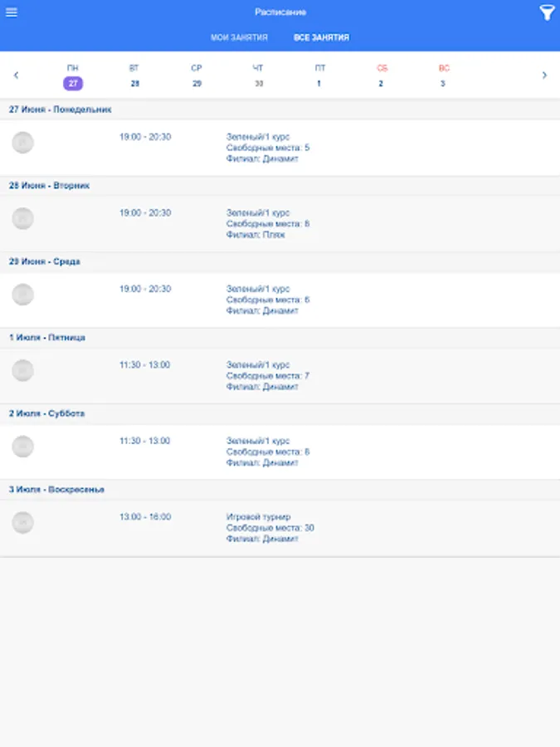Open Игровой турнир 13:00 entry
The height and width of the screenshot is (747, 560).
280,529
